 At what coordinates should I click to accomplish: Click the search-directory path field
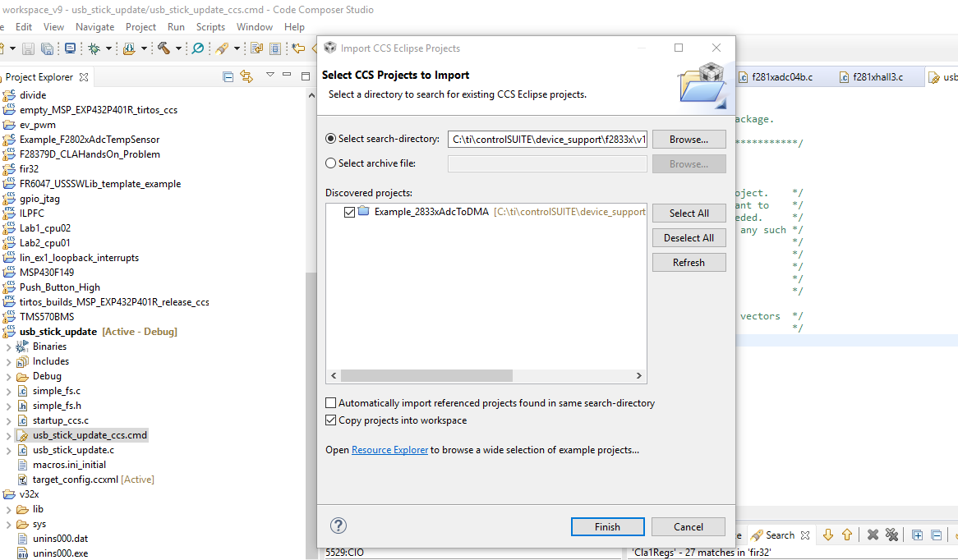pyautogui.click(x=547, y=140)
